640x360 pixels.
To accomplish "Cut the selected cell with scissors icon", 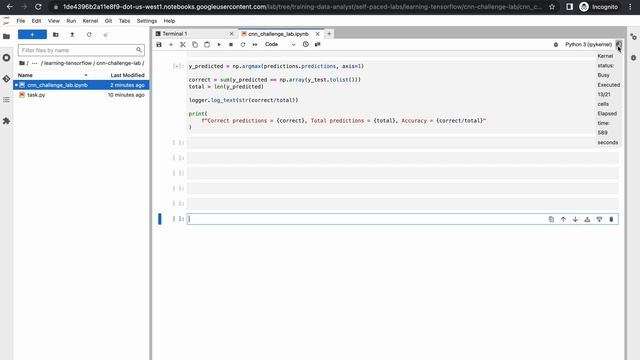I will (x=183, y=44).
